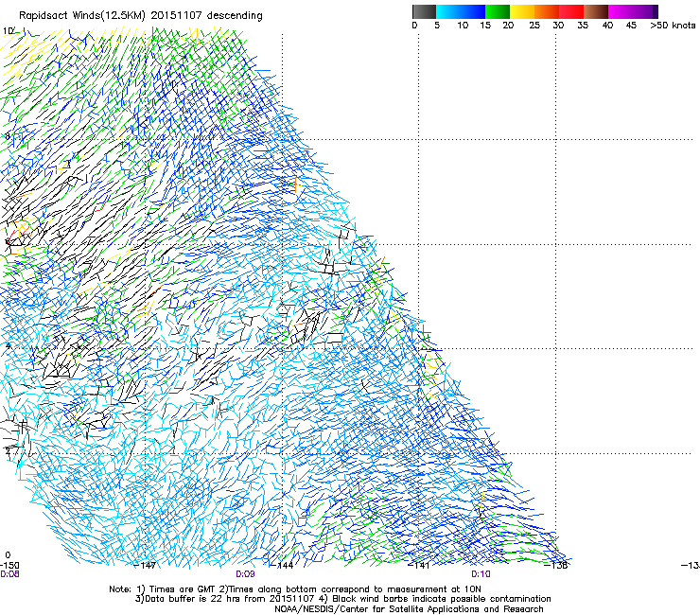Click the 'NOAA/NESDIS/Center for Satellite Applications and Research' credit
The image size is (700, 615).
pos(409,609)
